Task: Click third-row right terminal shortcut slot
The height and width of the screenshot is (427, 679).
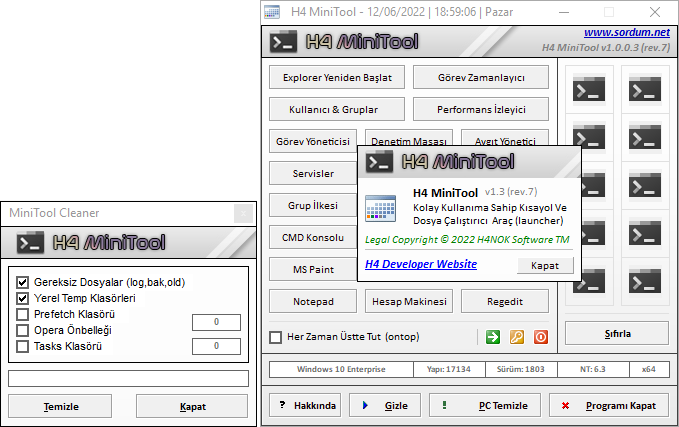Action: click(645, 185)
